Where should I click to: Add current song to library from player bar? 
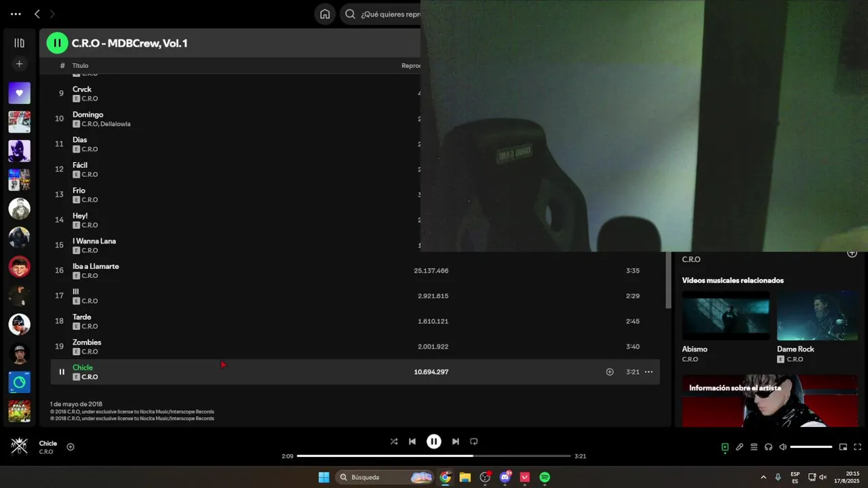(71, 447)
